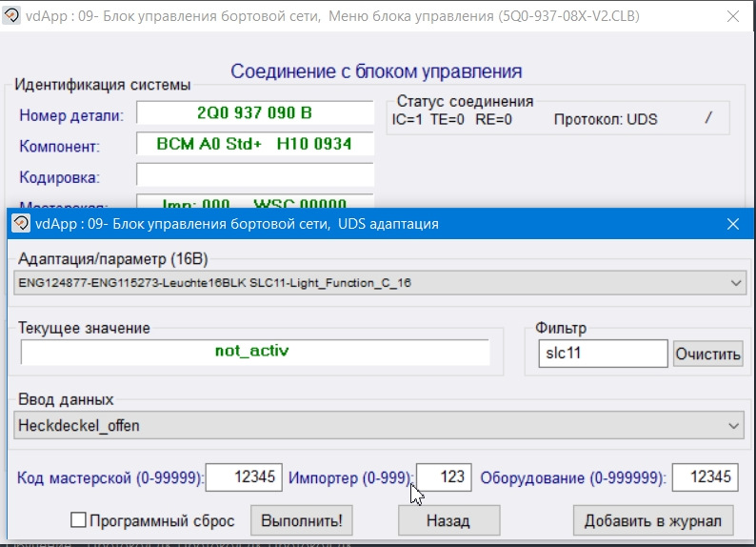This screenshot has height=547, width=756.
Task: Click the Протокол: UDS status text
Action: tap(606, 119)
